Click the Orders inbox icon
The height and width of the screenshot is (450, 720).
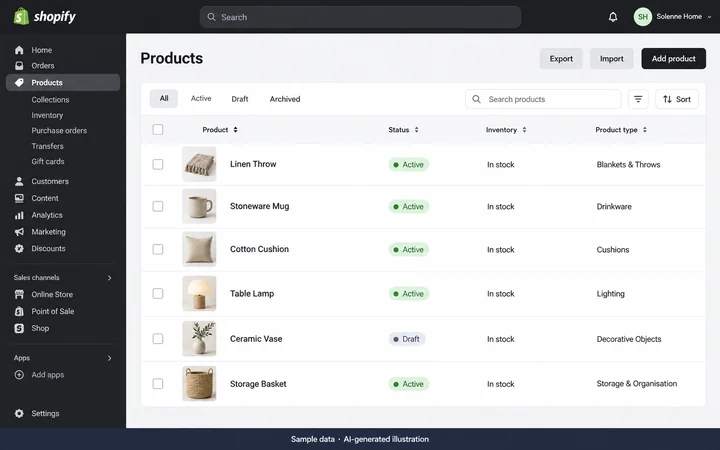[19, 66]
